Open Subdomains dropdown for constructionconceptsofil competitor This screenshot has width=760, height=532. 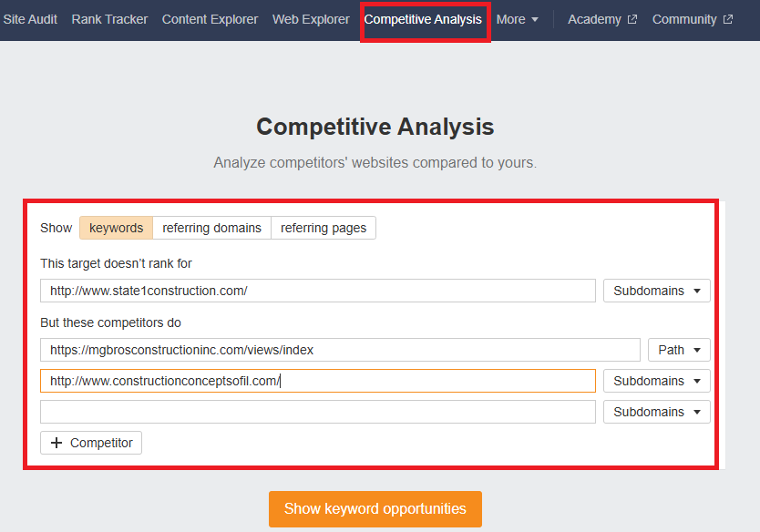pyautogui.click(x=656, y=381)
